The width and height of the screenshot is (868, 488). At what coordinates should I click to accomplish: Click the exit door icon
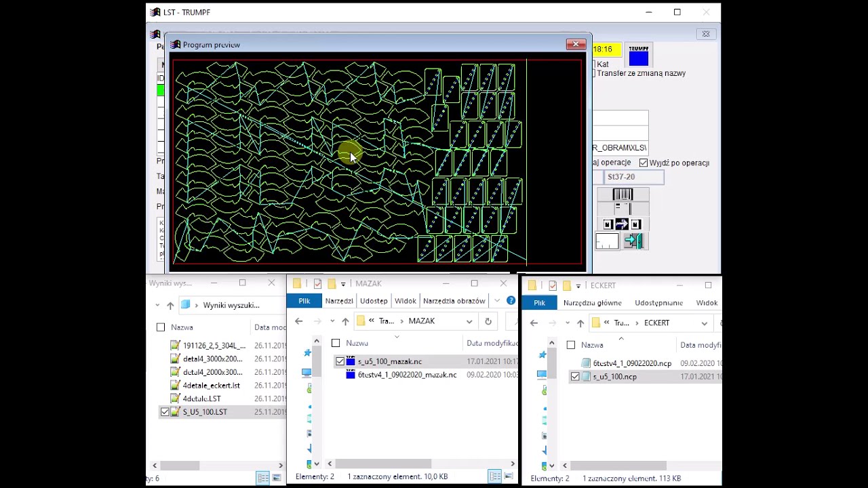tap(633, 241)
